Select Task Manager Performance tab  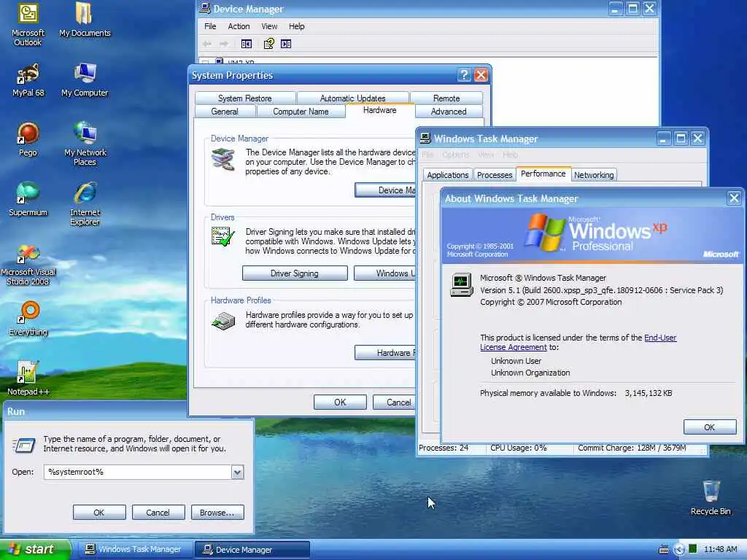pyautogui.click(x=543, y=174)
